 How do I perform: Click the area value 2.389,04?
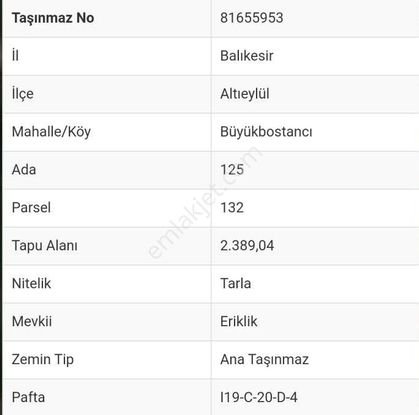[x=247, y=246]
